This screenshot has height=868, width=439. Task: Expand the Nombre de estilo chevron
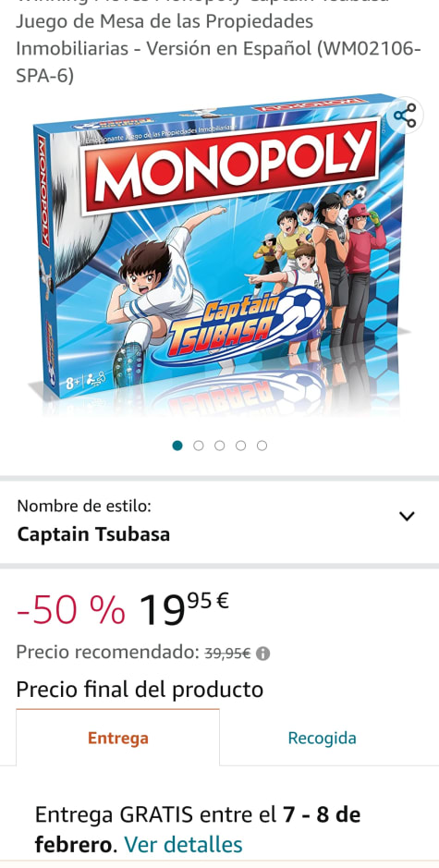click(x=407, y=517)
